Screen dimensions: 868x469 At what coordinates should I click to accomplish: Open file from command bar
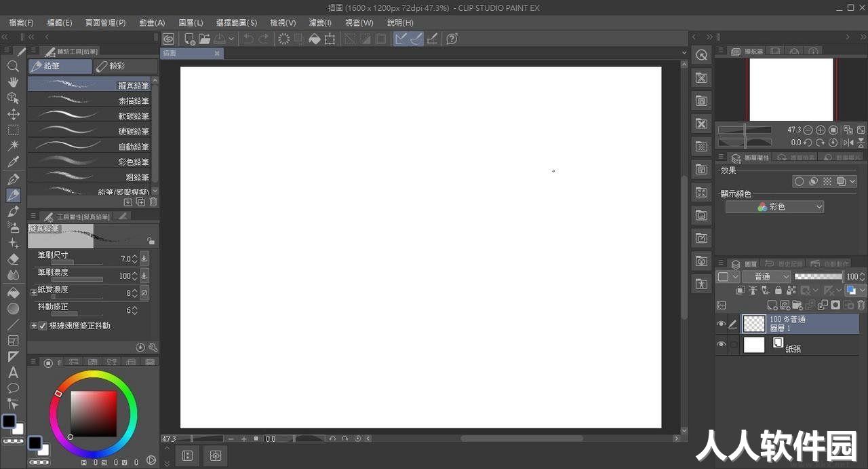(x=204, y=39)
